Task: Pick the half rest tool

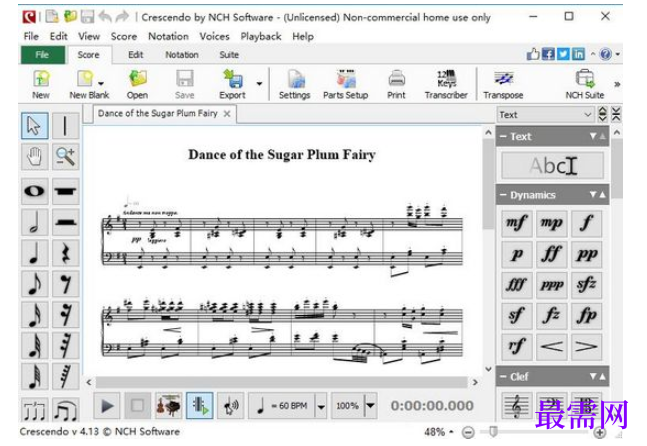Action: [65, 222]
